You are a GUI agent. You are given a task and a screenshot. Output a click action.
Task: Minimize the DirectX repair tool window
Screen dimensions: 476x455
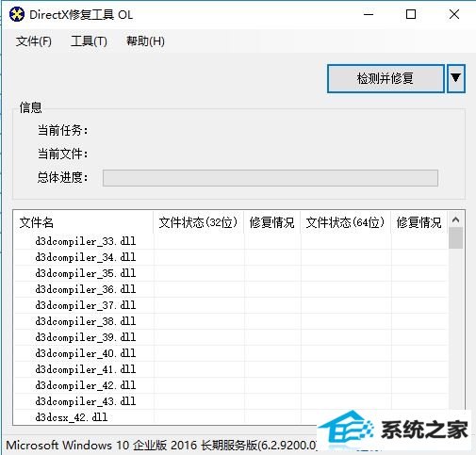tap(369, 14)
